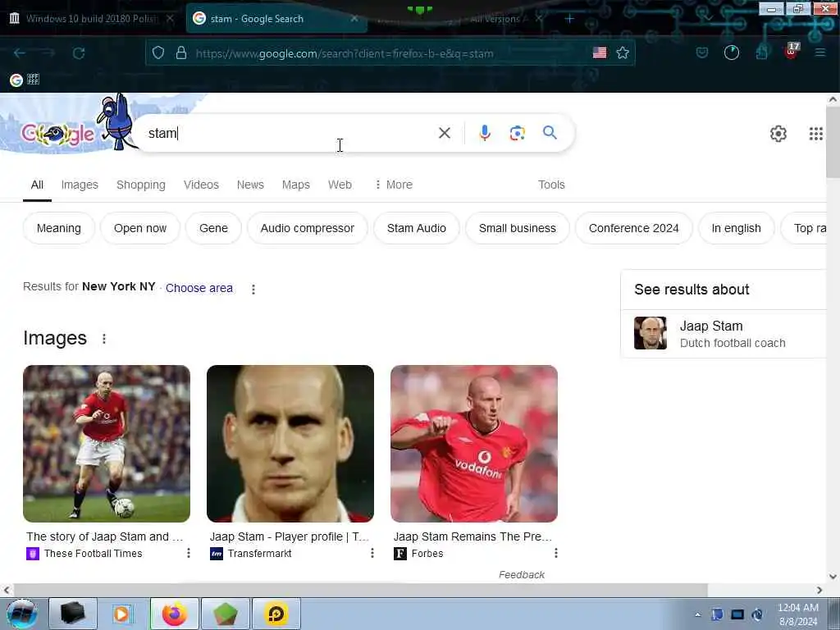This screenshot has height=630, width=840.
Task: Apply the Open now filter chip
Action: tap(139, 228)
